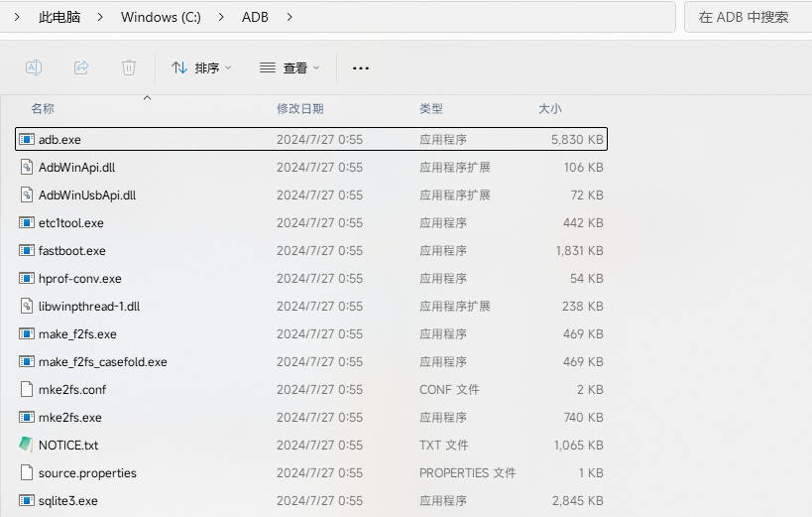Go to Windows (C:) in the address bar

(x=161, y=17)
